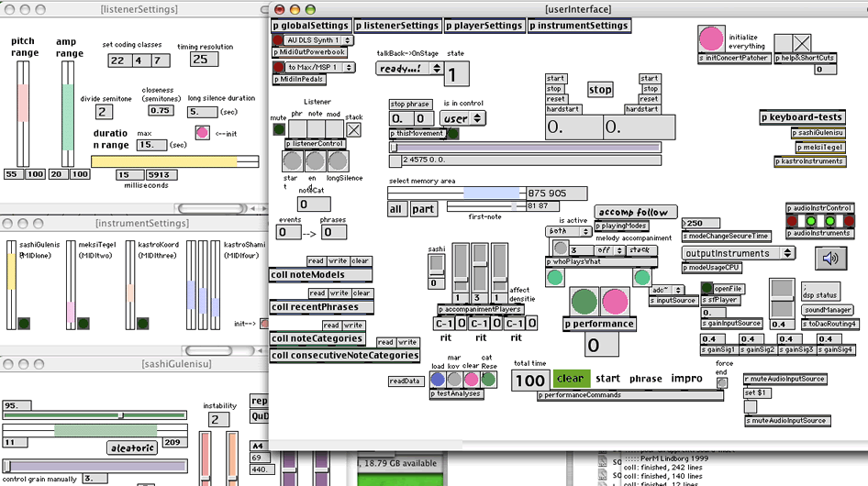The width and height of the screenshot is (868, 486).
Task: Open the p playerSettings subpatcher
Action: tap(484, 26)
